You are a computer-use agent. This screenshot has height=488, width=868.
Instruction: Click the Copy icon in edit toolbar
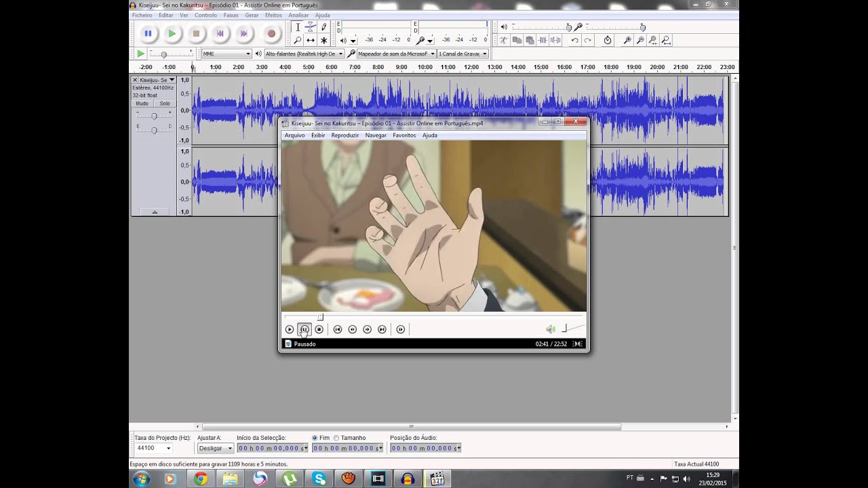[x=517, y=41]
